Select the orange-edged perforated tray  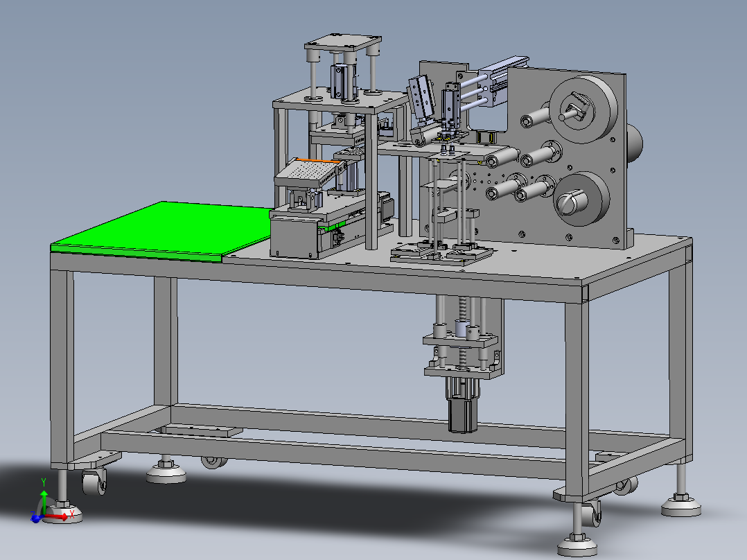pos(310,173)
